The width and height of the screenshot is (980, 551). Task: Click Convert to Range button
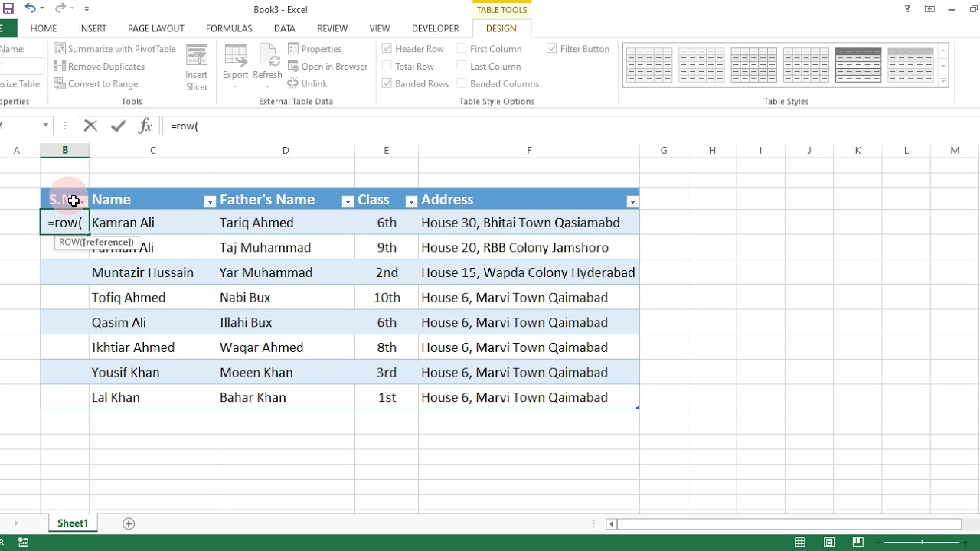click(96, 83)
